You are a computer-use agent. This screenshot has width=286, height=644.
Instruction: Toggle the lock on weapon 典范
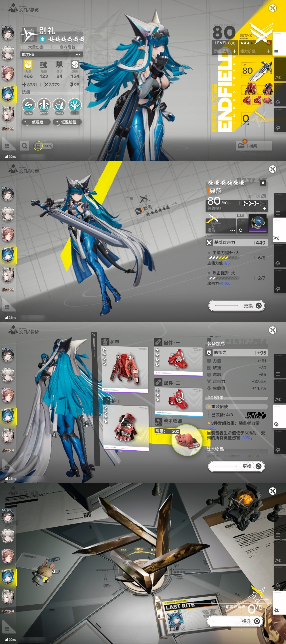click(x=263, y=183)
